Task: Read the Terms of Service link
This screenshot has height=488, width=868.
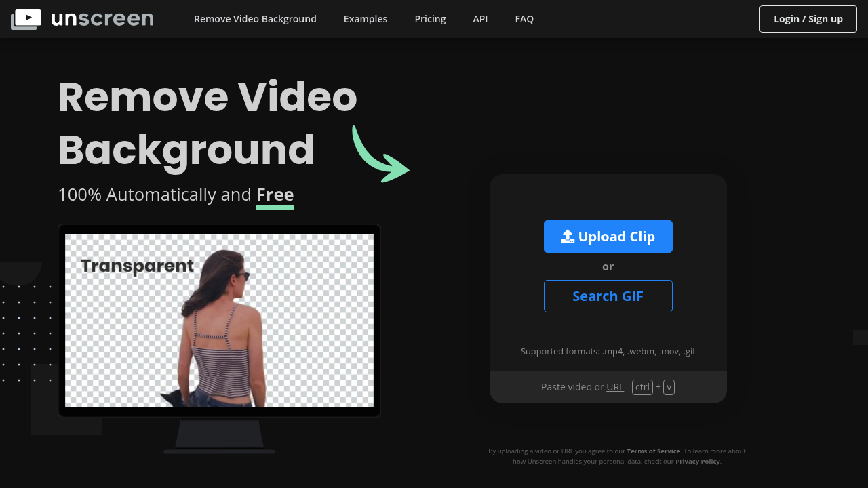Action: pos(653,451)
